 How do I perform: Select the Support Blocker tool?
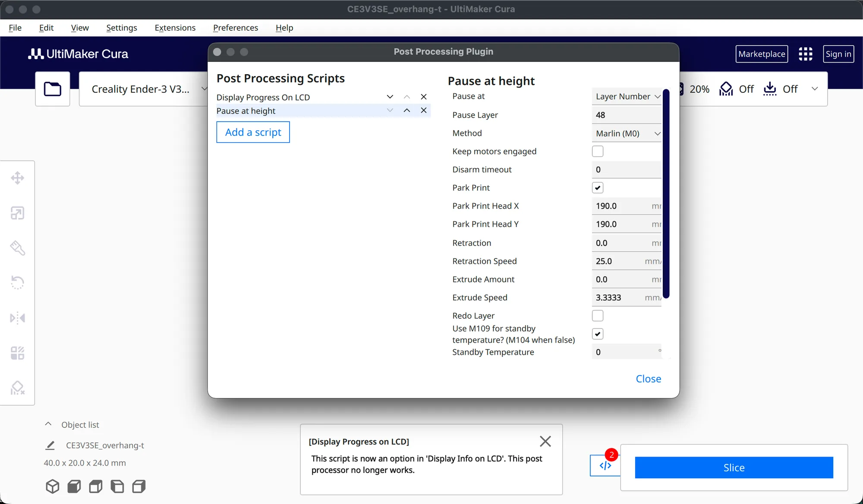17,388
